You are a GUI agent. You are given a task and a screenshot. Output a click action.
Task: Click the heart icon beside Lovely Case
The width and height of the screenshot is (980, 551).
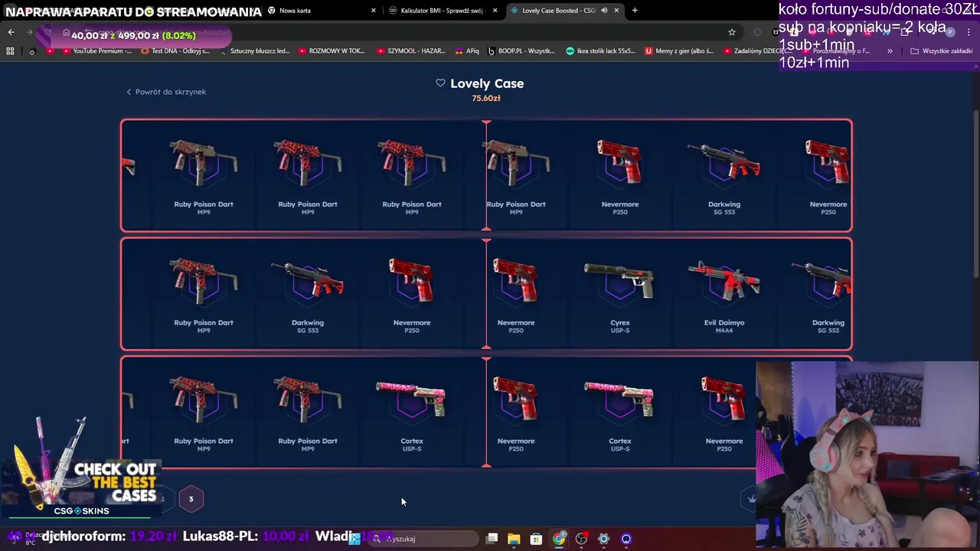(440, 83)
